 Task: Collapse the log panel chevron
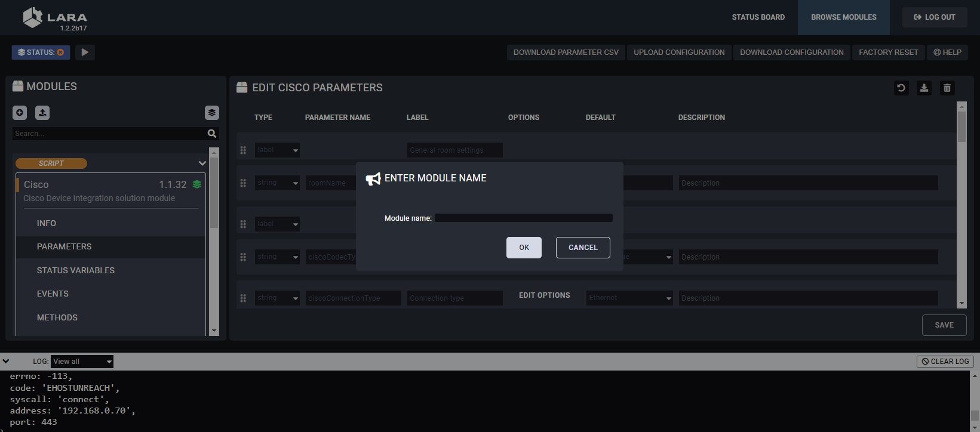pos(6,361)
